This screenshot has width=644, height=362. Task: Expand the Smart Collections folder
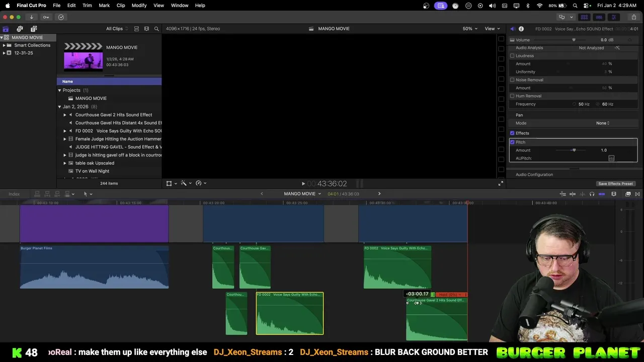(4, 45)
